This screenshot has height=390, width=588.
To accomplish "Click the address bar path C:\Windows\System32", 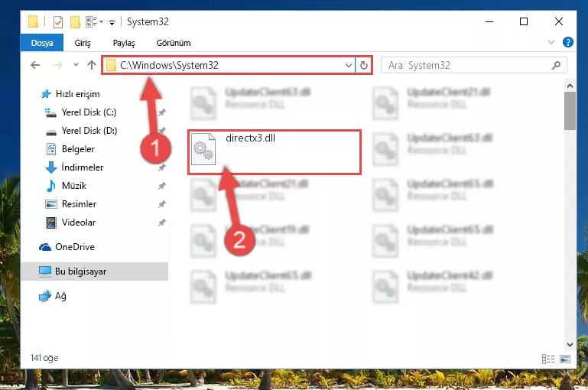I will 169,65.
